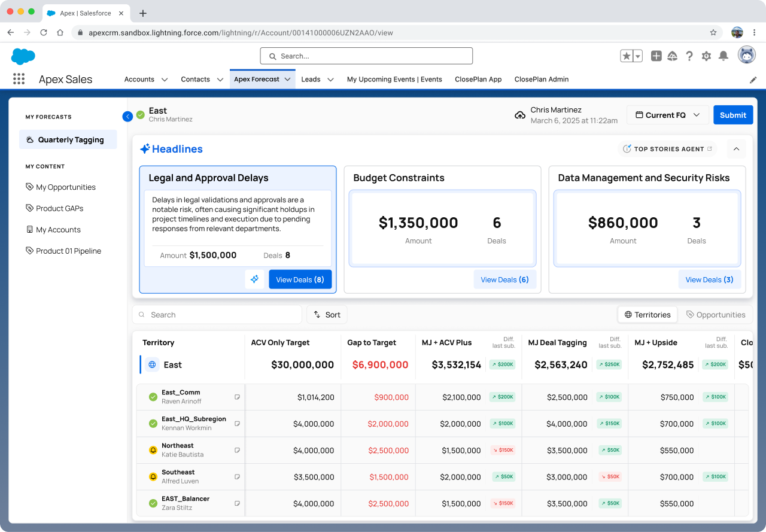The height and width of the screenshot is (532, 766).
Task: Click View Deals (6) button
Action: point(505,279)
